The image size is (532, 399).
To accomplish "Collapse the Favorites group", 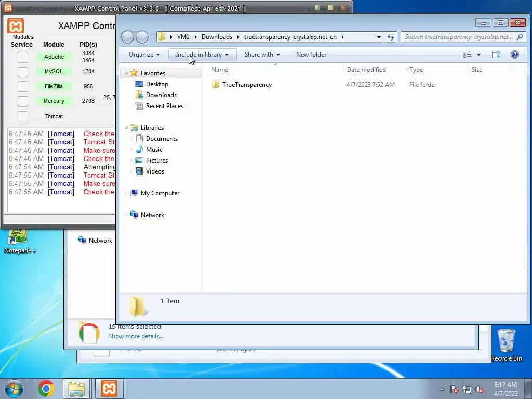I will [126, 73].
